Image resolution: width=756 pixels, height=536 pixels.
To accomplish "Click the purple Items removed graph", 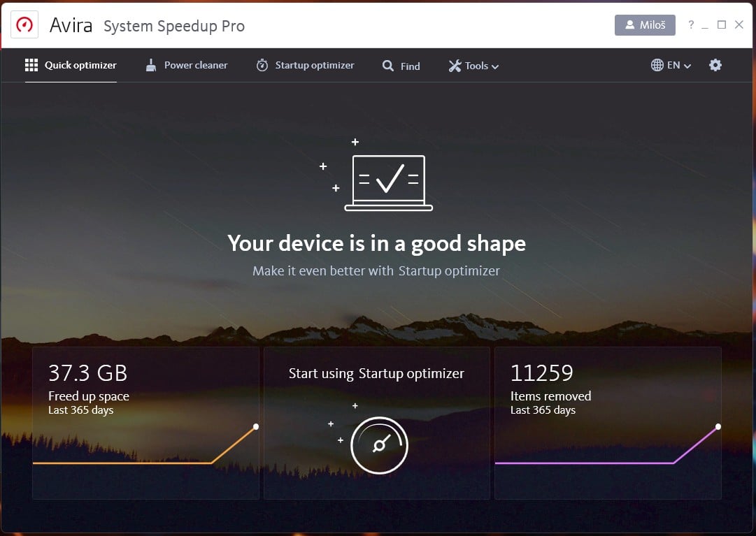I will (608, 445).
